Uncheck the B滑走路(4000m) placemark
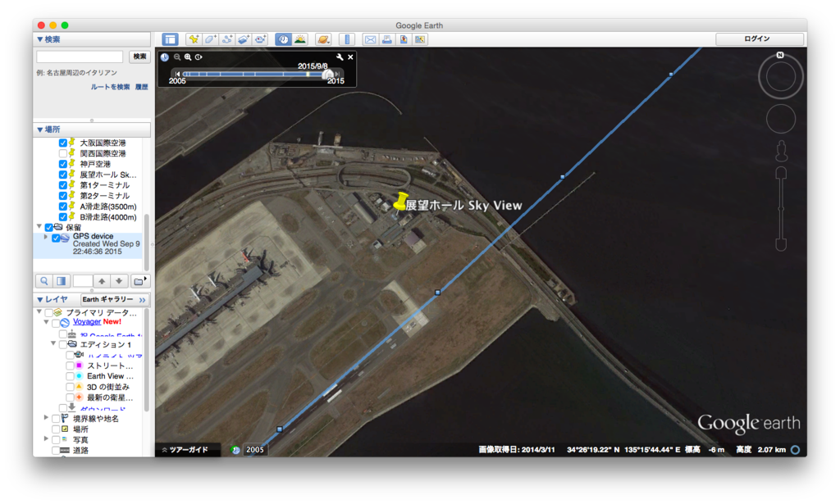The width and height of the screenshot is (840, 504). point(62,217)
